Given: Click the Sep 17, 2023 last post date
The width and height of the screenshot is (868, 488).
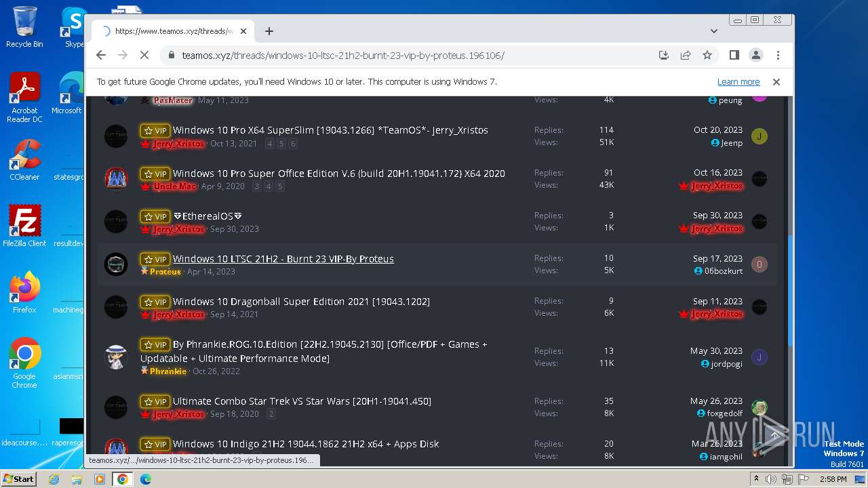Looking at the screenshot, I should 717,259.
